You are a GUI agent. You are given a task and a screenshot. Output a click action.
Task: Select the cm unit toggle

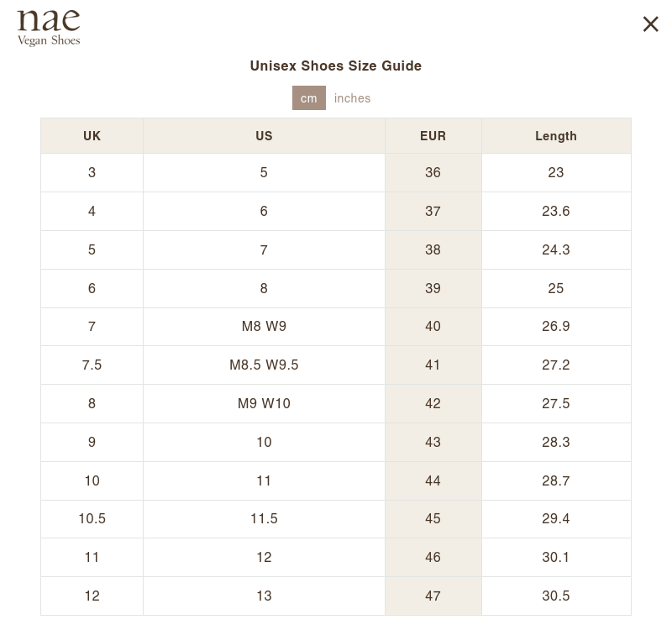(x=308, y=98)
